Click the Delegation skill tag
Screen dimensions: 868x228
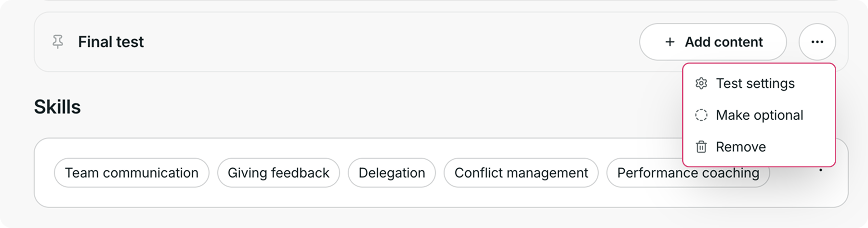pyautogui.click(x=392, y=173)
